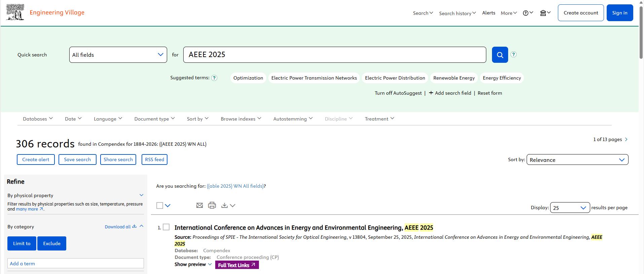Change the results per page display dropdown
This screenshot has height=274, width=644.
coord(570,208)
